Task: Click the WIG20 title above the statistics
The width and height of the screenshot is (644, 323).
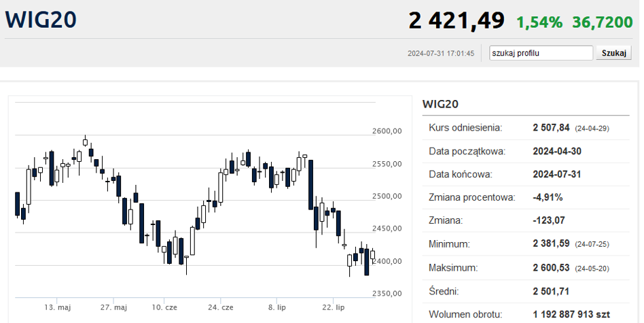Action: pos(441,104)
